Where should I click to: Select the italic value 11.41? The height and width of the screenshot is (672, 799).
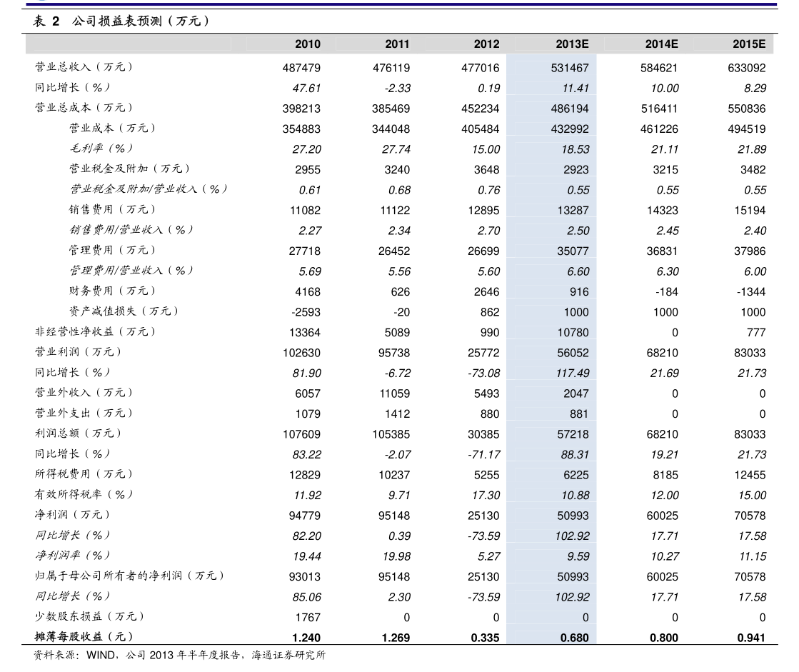[575, 89]
